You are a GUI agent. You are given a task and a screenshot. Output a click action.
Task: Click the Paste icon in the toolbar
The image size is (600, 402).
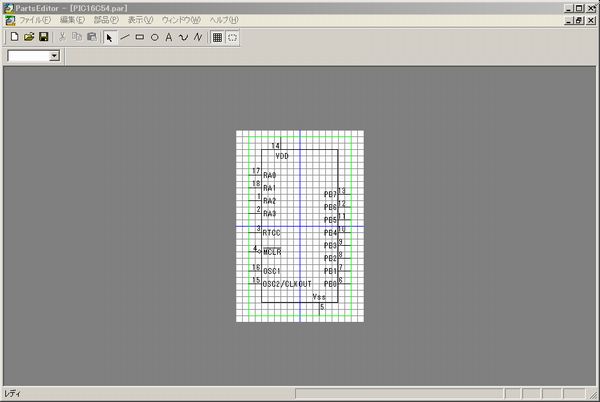coord(92,37)
